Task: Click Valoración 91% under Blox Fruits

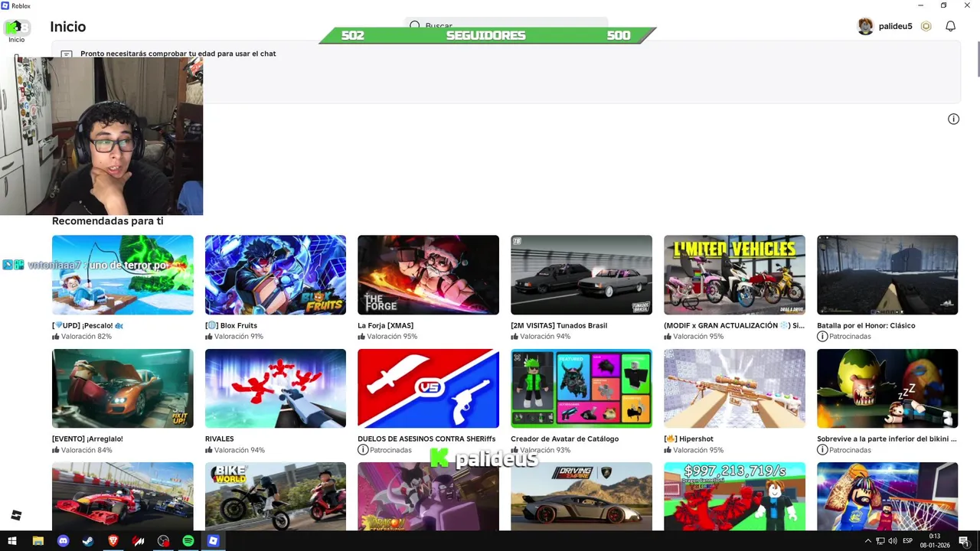Action: pyautogui.click(x=238, y=337)
